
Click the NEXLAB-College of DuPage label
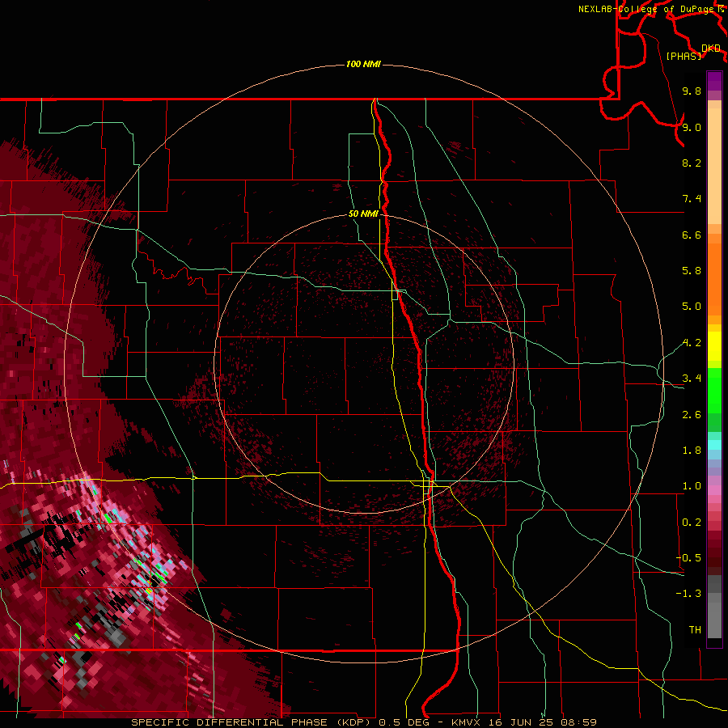pos(648,9)
